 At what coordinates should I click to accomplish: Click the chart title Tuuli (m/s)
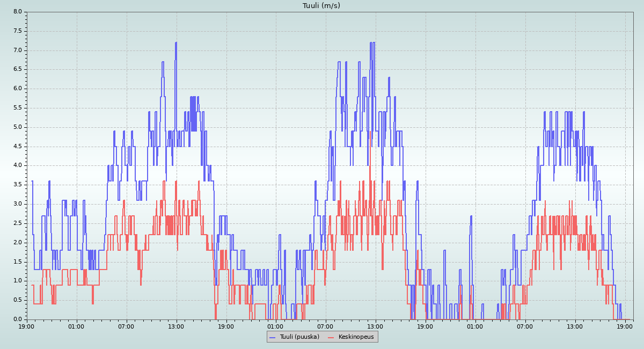(x=321, y=6)
